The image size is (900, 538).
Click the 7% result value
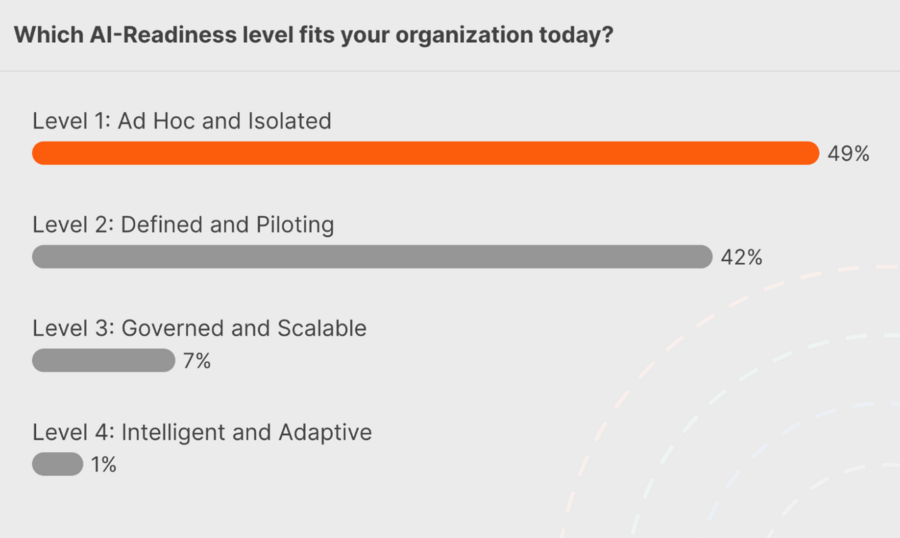point(196,361)
